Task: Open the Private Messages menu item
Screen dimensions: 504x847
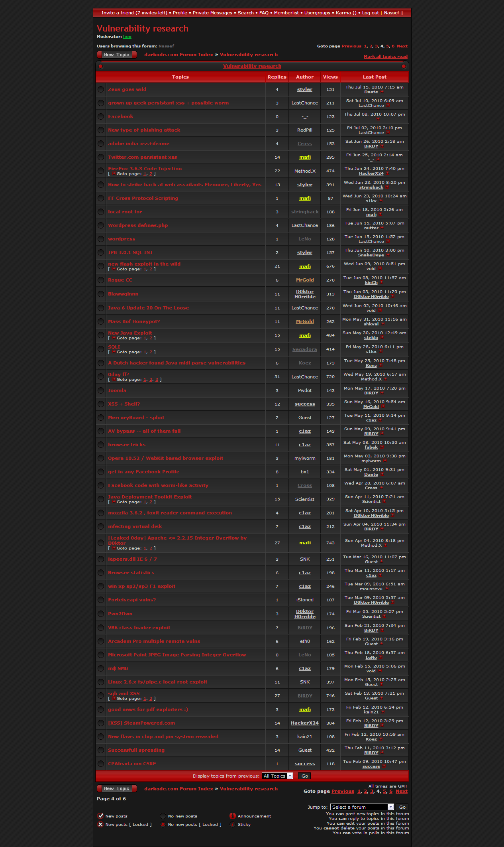Action: point(212,13)
